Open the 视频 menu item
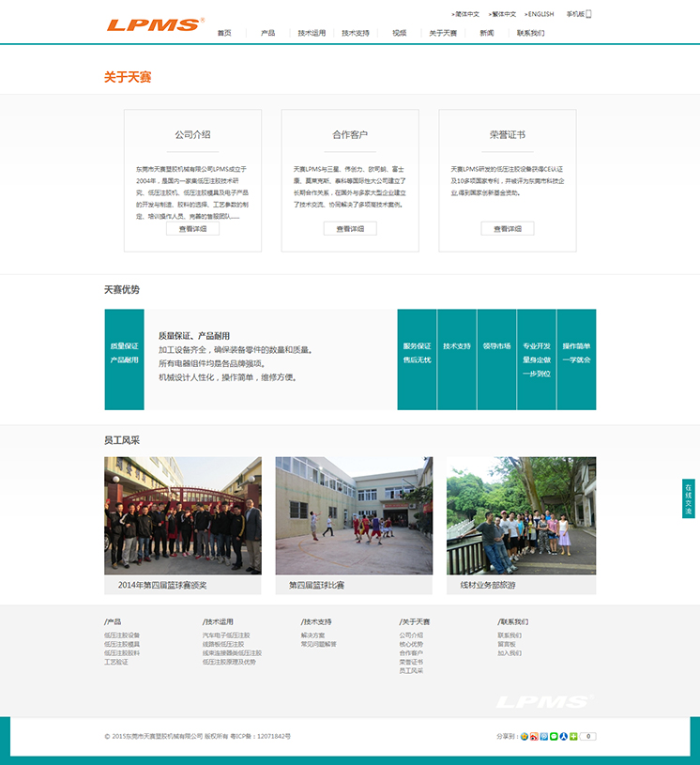The width and height of the screenshot is (700, 765). (x=399, y=33)
